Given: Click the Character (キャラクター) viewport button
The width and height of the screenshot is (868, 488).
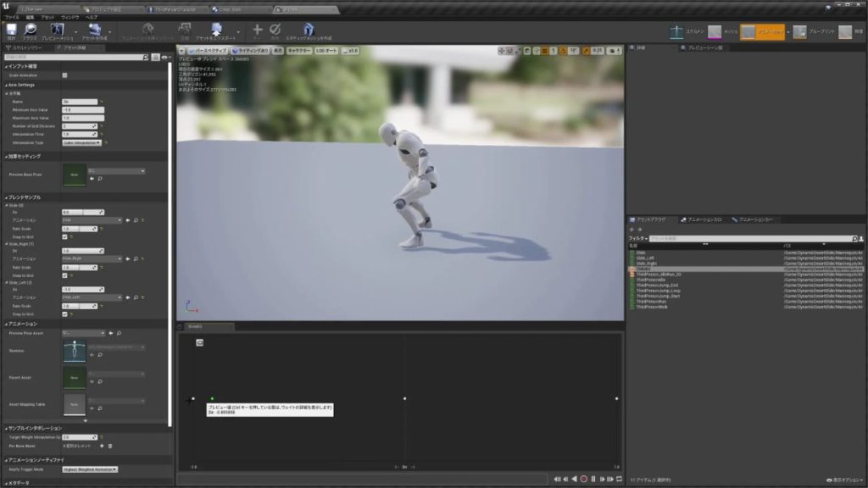Looking at the screenshot, I should point(298,51).
